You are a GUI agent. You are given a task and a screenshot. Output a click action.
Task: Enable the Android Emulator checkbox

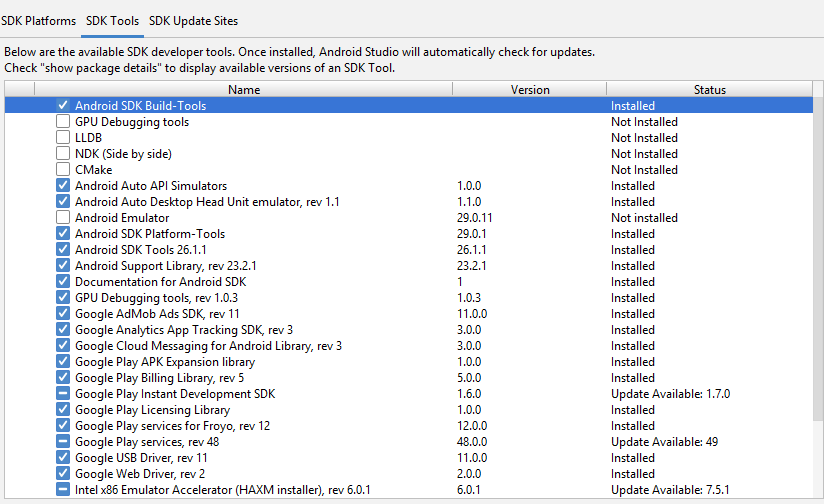click(x=63, y=218)
